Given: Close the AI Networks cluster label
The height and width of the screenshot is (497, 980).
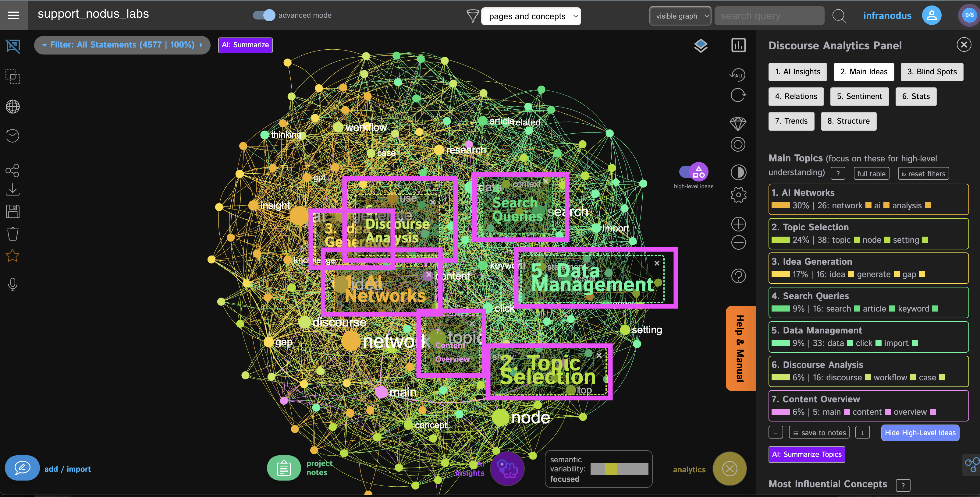Looking at the screenshot, I should pyautogui.click(x=429, y=274).
